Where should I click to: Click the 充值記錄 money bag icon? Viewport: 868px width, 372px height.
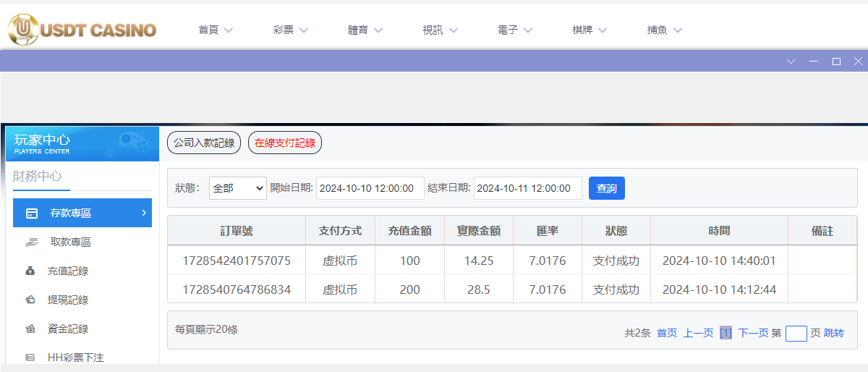point(30,271)
